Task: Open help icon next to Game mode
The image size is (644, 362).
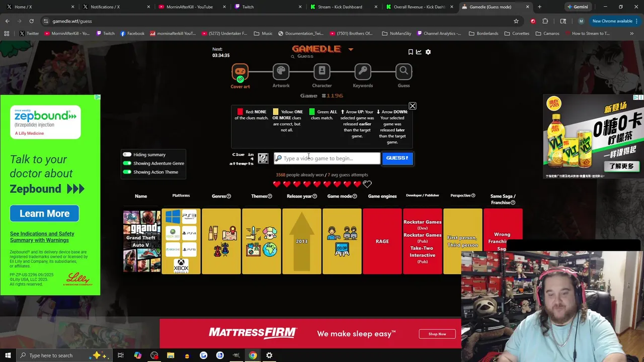Action: coord(354,196)
